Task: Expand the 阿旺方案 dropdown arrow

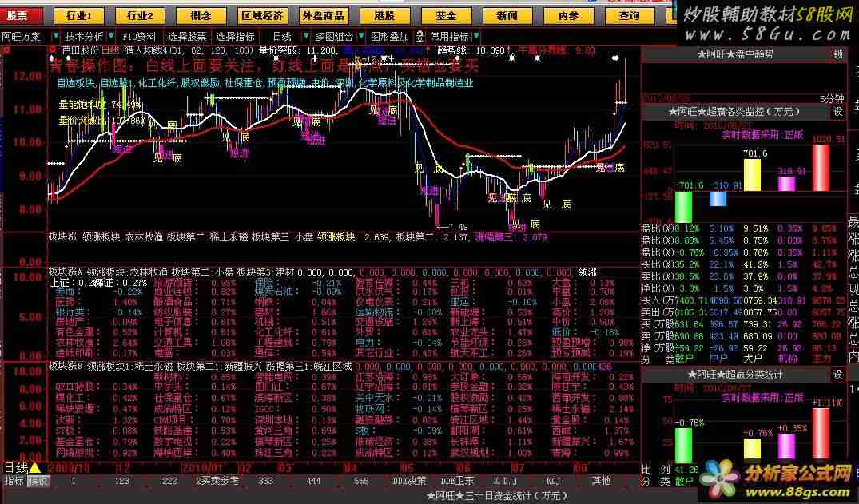Action: click(x=55, y=36)
